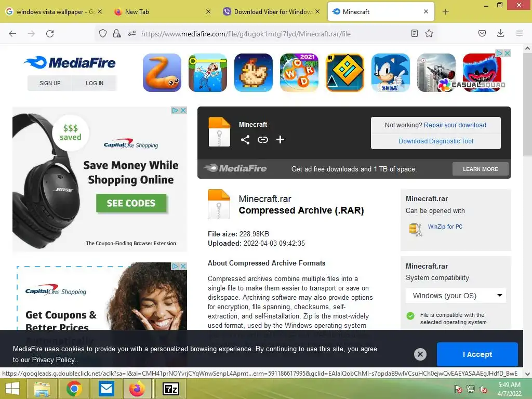Open the Firefox hamburger menu

520,33
